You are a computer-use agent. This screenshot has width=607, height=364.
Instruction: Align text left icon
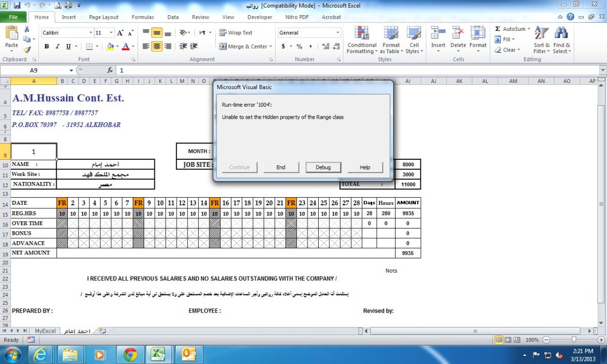(146, 47)
